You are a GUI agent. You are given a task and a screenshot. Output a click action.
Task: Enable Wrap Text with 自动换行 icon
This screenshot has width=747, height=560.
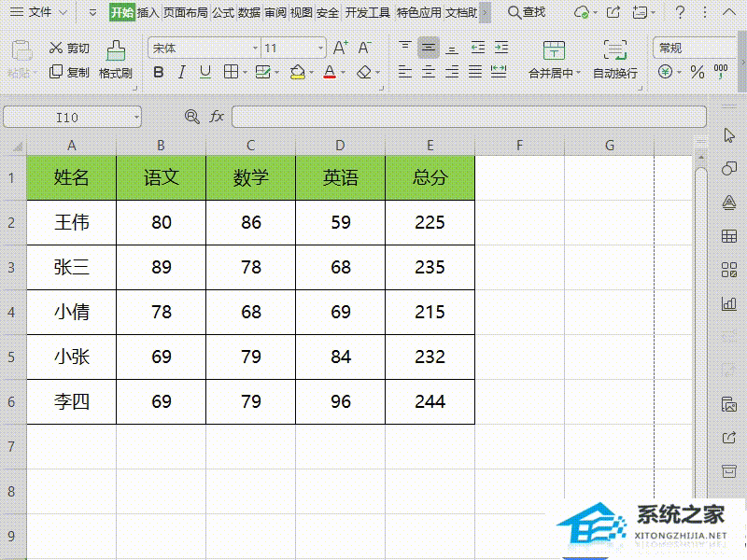pos(615,51)
